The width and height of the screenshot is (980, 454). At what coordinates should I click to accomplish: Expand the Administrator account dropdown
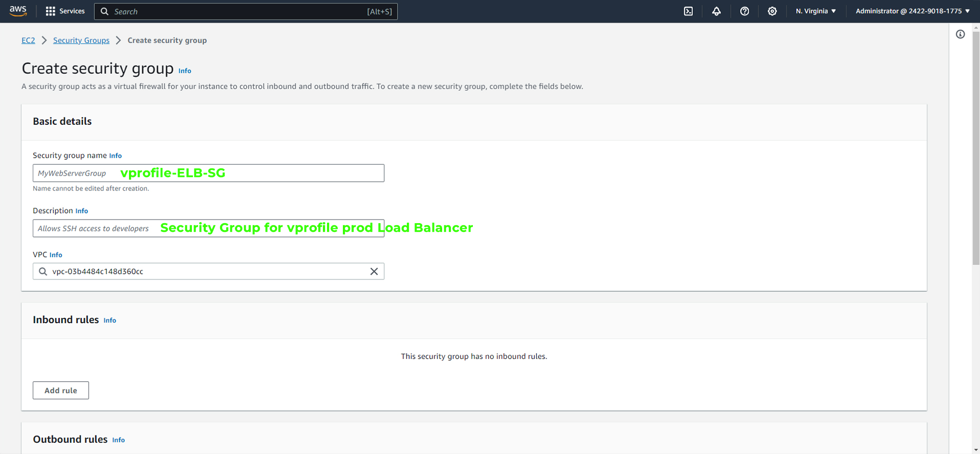912,11
